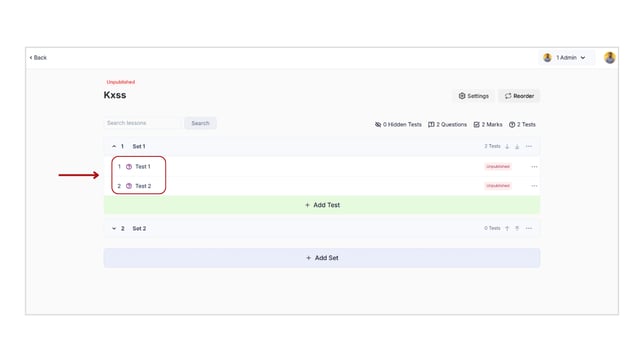Click the Unpublished badge on Test 2
Image resolution: width=644 pixels, height=362 pixels.
pos(498,186)
